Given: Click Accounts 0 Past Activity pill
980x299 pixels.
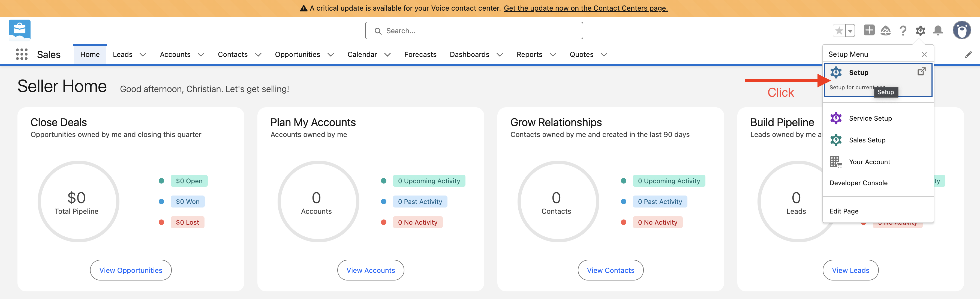Looking at the screenshot, I should click(420, 202).
